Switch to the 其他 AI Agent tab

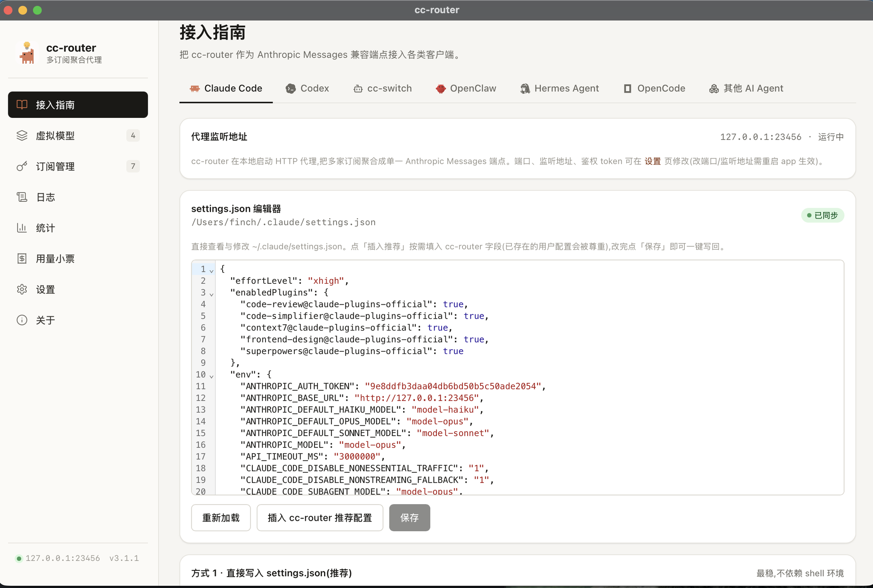(x=746, y=89)
